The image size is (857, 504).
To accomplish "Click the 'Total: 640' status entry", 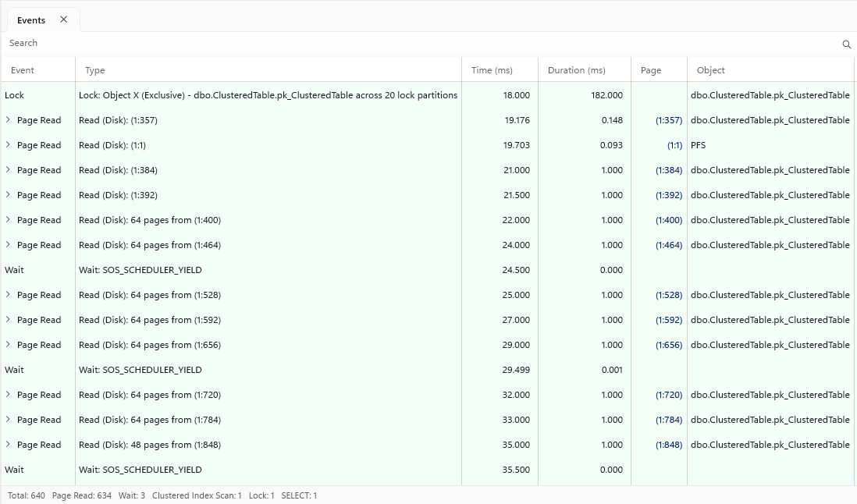I will click(x=27, y=496).
